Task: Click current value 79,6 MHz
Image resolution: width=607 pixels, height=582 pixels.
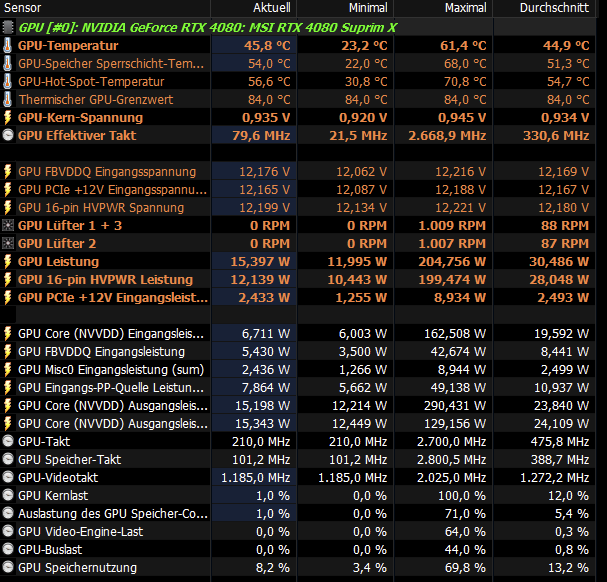Action: pos(261,136)
